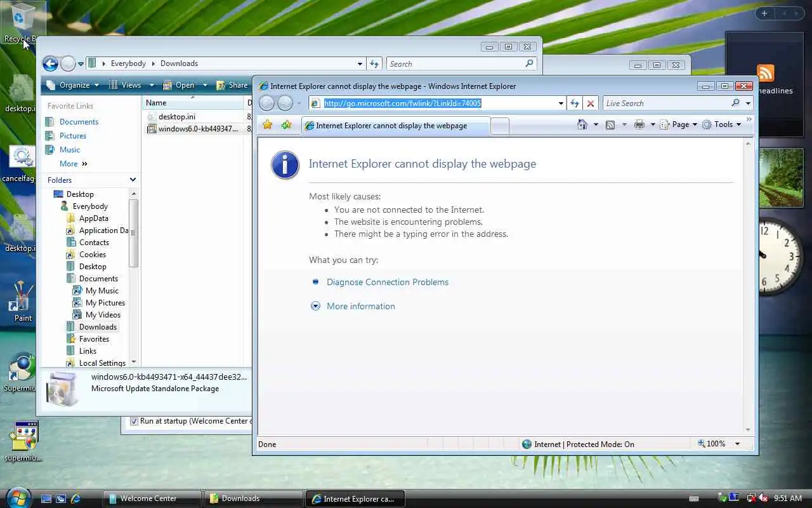
Task: Click Switch between windows in Quick Launch
Action: [x=61, y=499]
